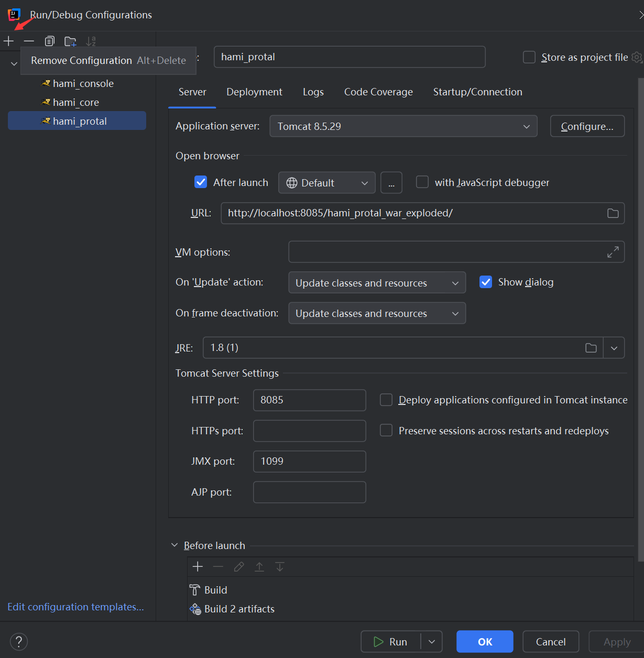The image size is (644, 658).
Task: Collapse the configuration tree group chevron
Action: coord(14,64)
